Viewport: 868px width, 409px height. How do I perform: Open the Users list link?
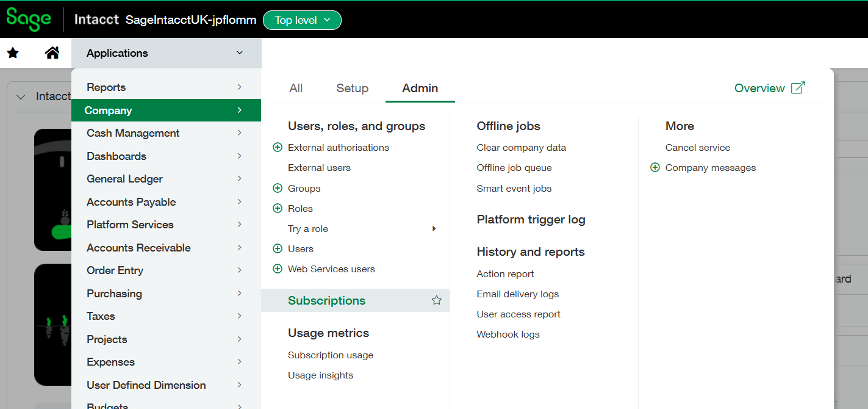tap(301, 249)
